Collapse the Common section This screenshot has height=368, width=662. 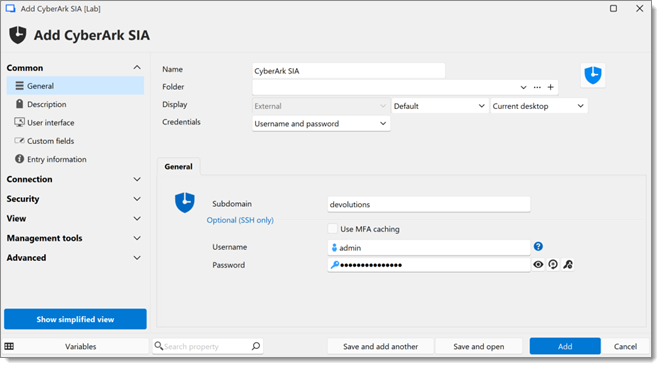[x=137, y=68]
